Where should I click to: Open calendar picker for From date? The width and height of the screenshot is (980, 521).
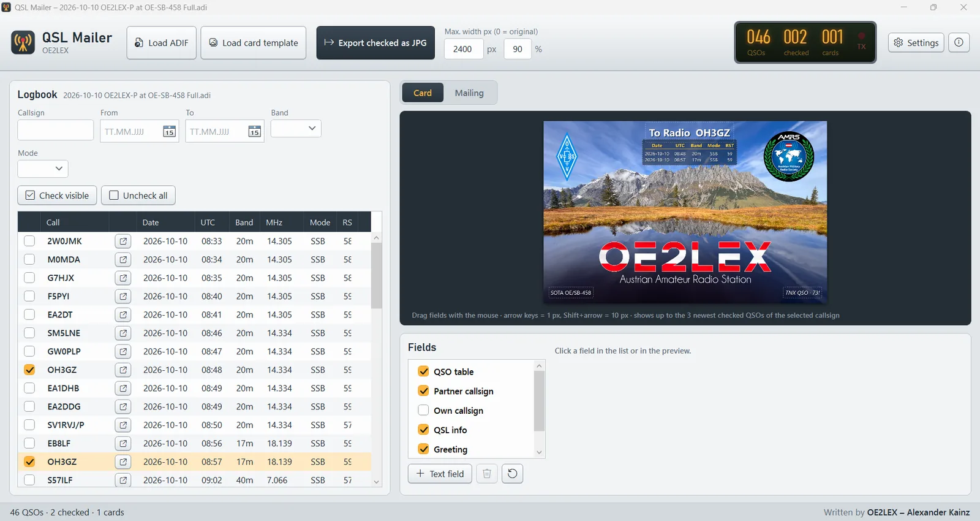coord(169,132)
